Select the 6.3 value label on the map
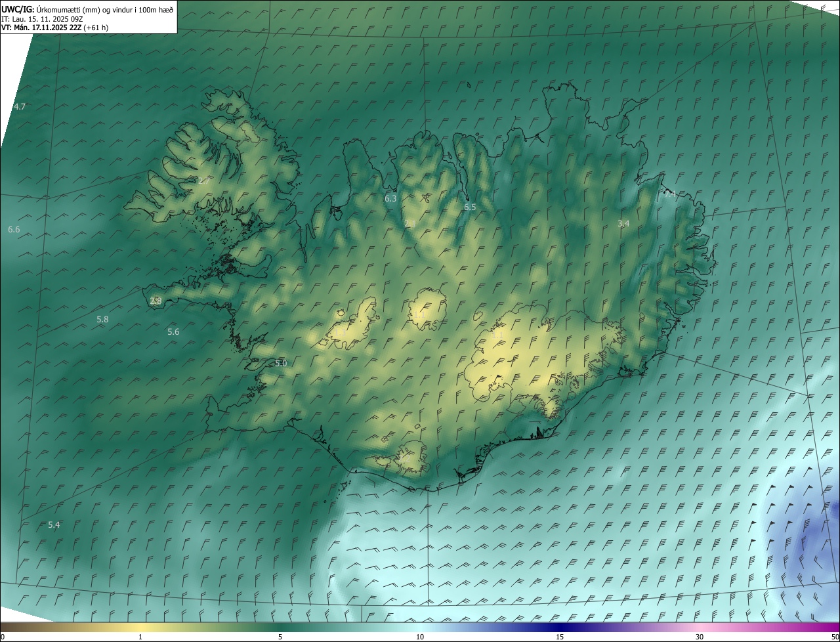This screenshot has width=840, height=642. 390,198
